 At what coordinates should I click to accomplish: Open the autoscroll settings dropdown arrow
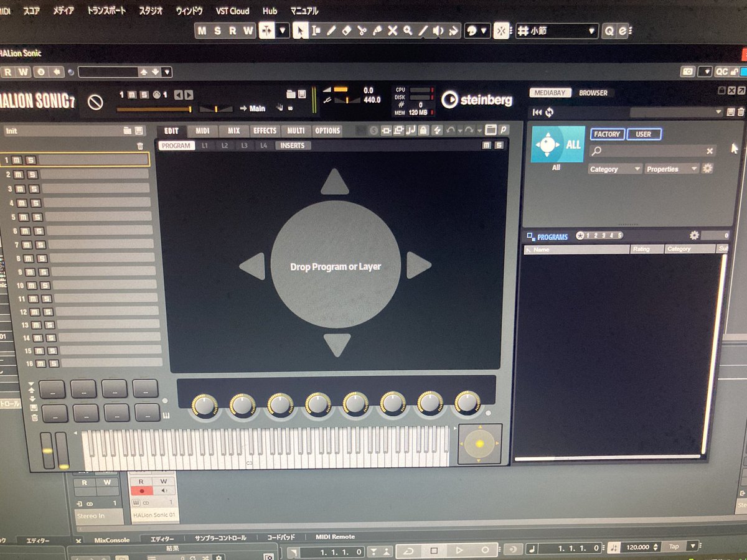tap(283, 30)
